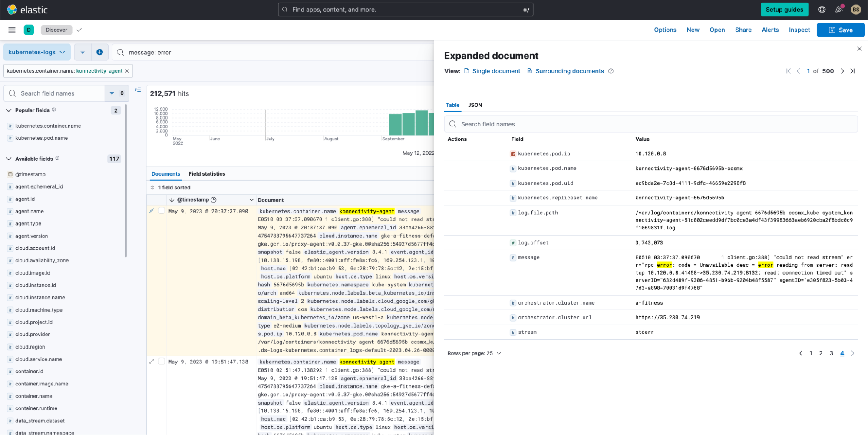The width and height of the screenshot is (868, 435).
Task: Remove the konnectivity-agent filter pill
Action: (127, 71)
